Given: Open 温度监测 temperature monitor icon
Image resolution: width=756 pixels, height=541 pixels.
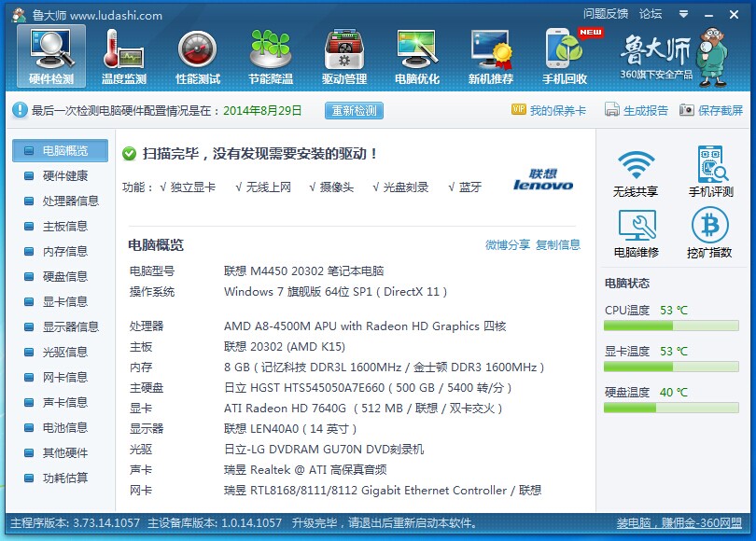Looking at the screenshot, I should point(124,56).
